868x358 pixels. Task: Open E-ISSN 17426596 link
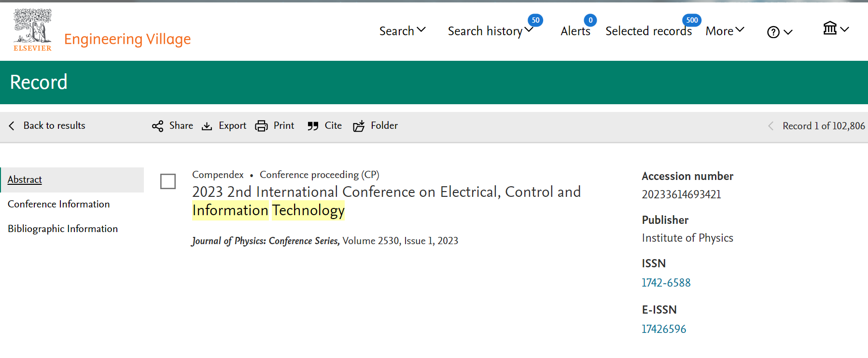[x=664, y=329]
